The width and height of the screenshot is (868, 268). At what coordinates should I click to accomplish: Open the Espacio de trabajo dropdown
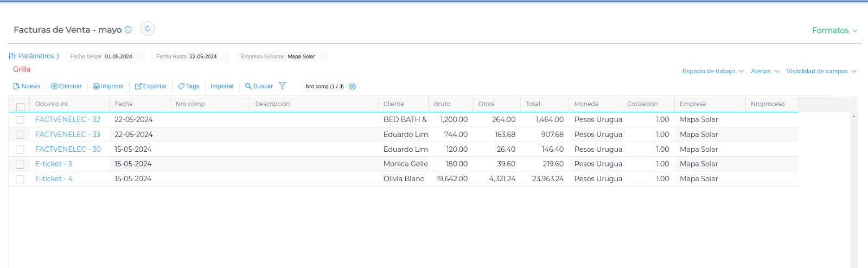[712, 71]
